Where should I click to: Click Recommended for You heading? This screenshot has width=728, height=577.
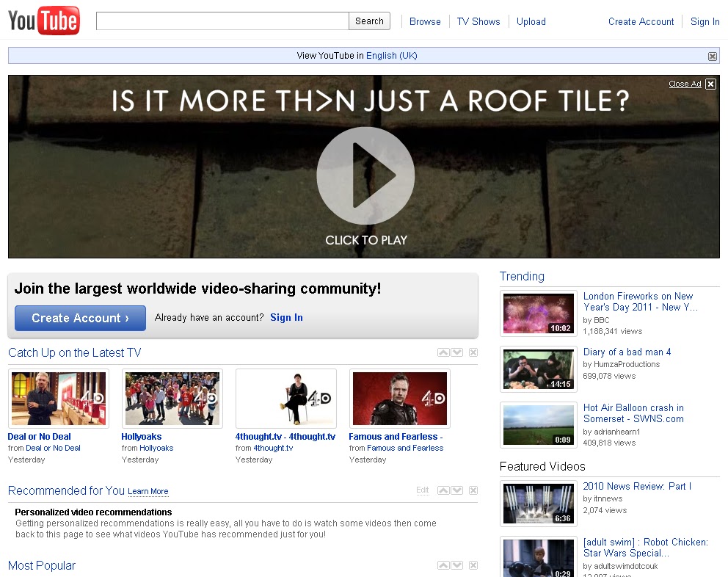66,490
